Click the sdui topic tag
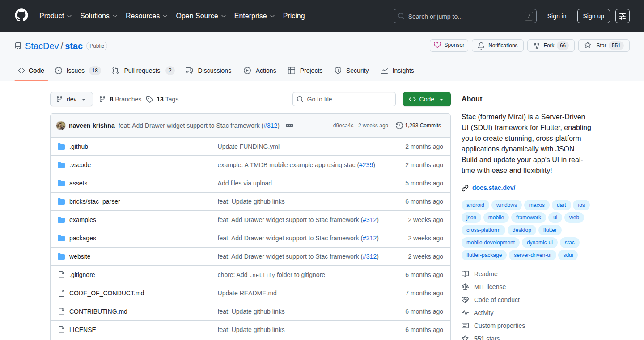 coord(568,255)
